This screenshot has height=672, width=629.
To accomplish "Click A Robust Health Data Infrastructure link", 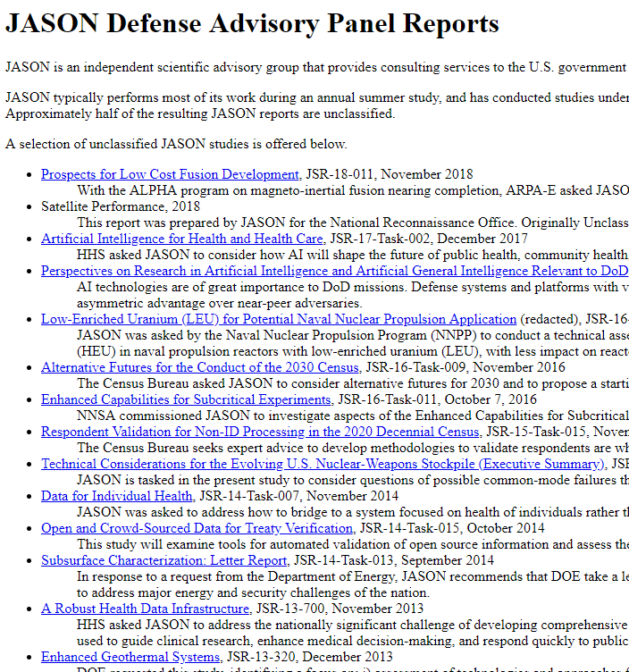I will click(x=145, y=609).
